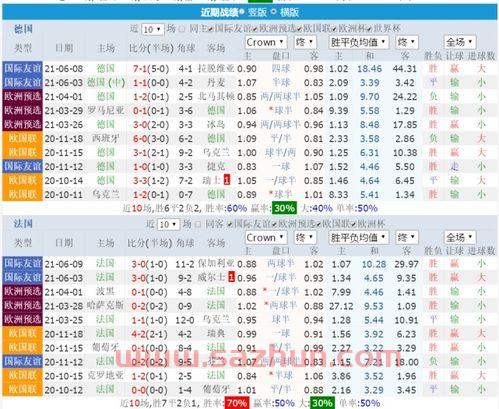Click score 7-1(5-0) vs 拉脱维亚
Image resolution: width=499 pixels, height=409 pixels.
pyautogui.click(x=151, y=69)
